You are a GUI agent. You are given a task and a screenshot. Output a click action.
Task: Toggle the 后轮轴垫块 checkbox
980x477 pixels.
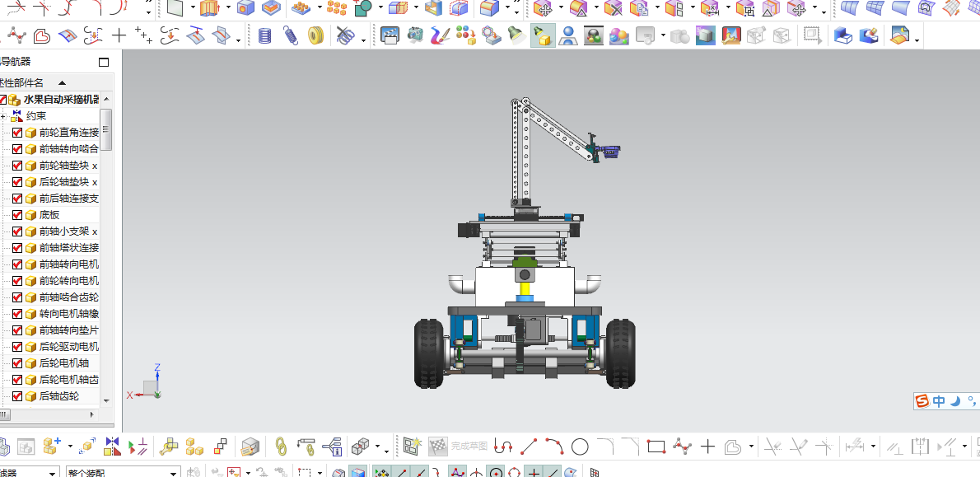[17, 182]
